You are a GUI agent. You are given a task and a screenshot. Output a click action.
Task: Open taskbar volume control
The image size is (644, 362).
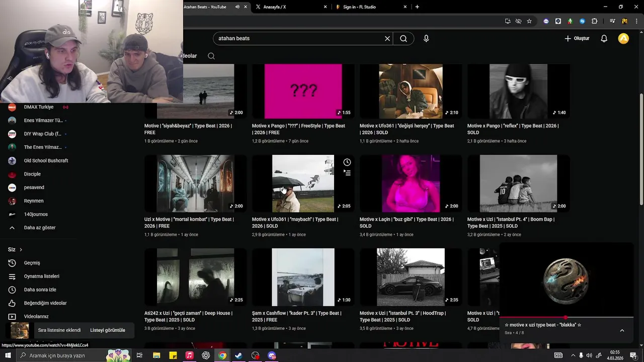point(589,355)
